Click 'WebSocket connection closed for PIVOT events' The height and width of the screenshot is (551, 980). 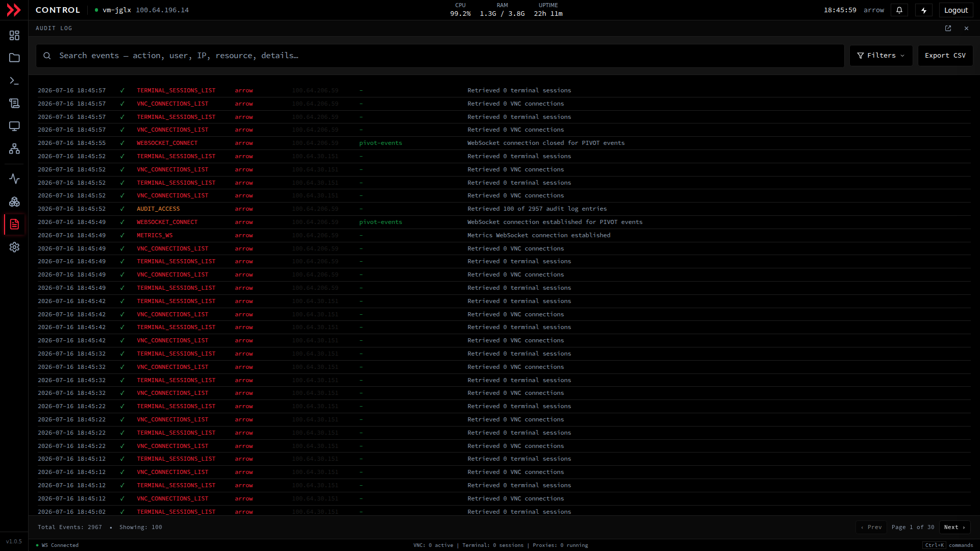point(546,143)
